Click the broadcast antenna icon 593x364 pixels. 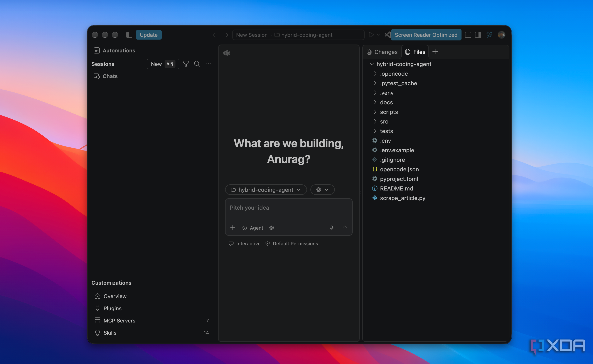[x=489, y=35]
